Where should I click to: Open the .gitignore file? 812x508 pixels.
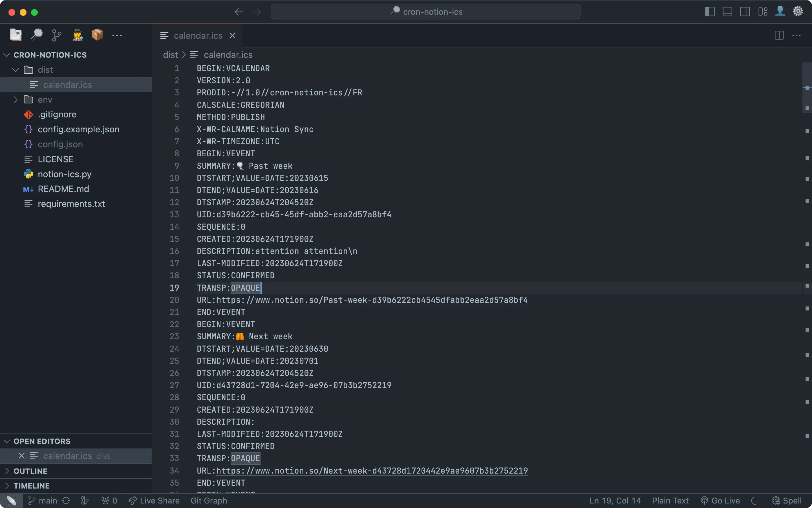[x=76, y=115]
